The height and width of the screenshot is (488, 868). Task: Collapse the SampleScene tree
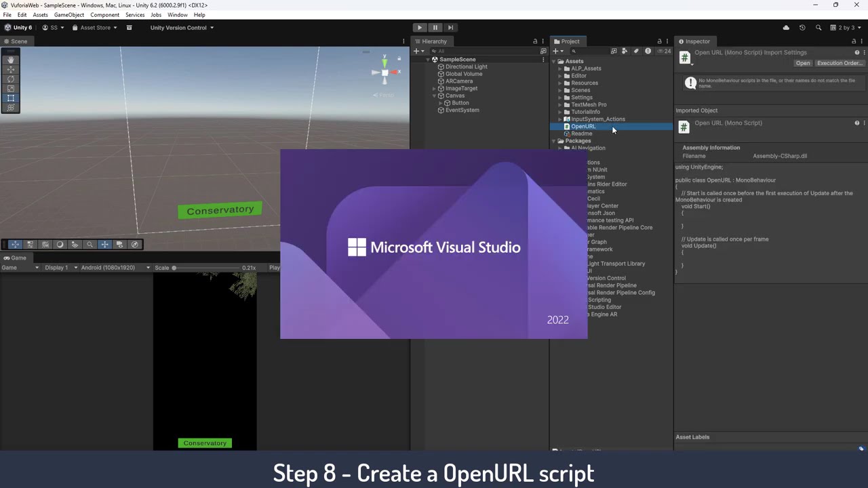coord(429,60)
